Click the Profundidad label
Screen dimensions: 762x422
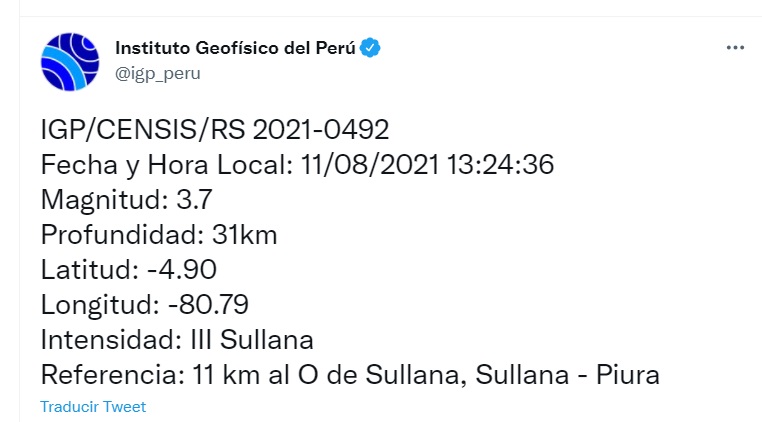[x=121, y=235]
